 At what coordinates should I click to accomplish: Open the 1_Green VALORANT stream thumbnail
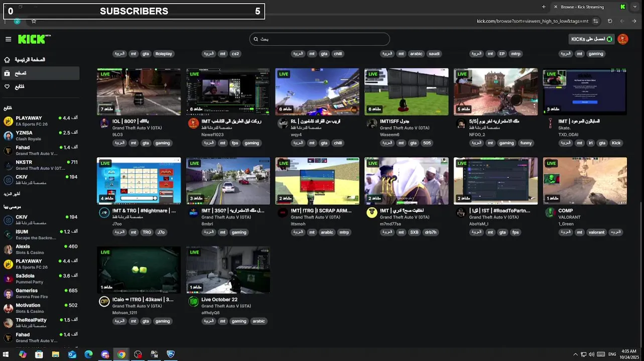click(x=585, y=181)
